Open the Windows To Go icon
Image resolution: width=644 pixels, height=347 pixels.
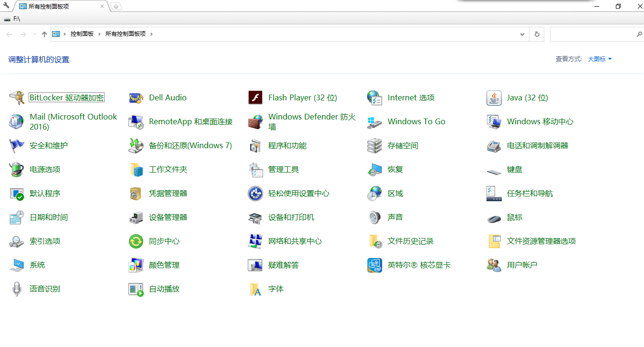[375, 122]
